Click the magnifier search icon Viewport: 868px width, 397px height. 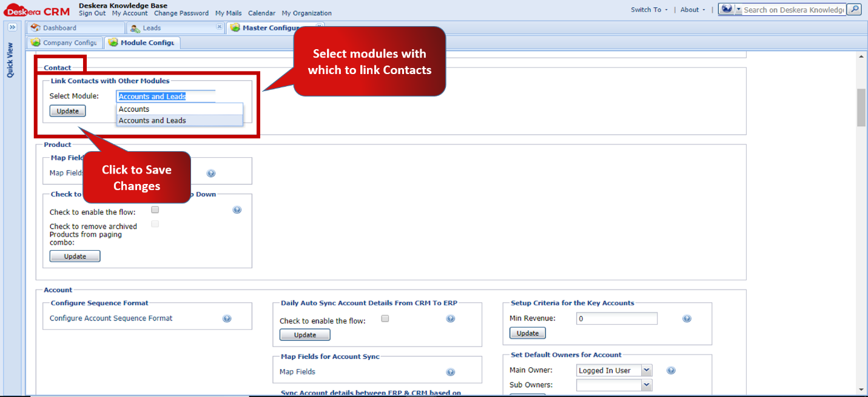tap(853, 9)
